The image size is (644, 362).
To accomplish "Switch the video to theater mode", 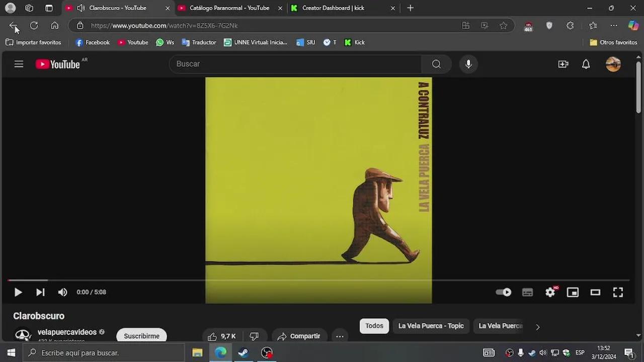I will [595, 292].
